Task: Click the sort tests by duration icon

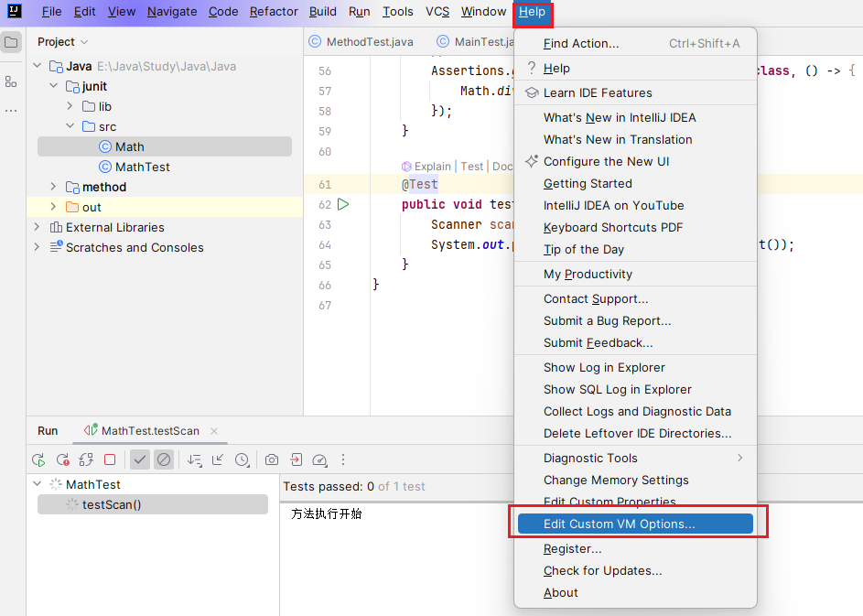Action: click(x=195, y=459)
